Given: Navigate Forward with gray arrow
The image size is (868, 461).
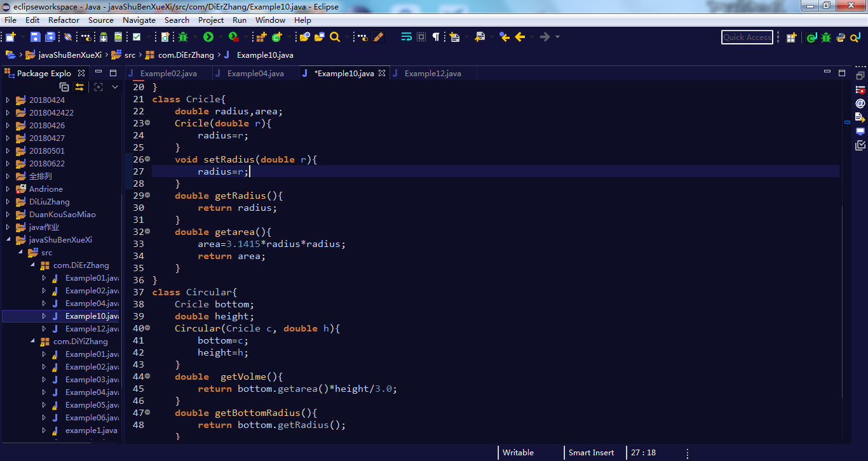Looking at the screenshot, I should (x=545, y=37).
